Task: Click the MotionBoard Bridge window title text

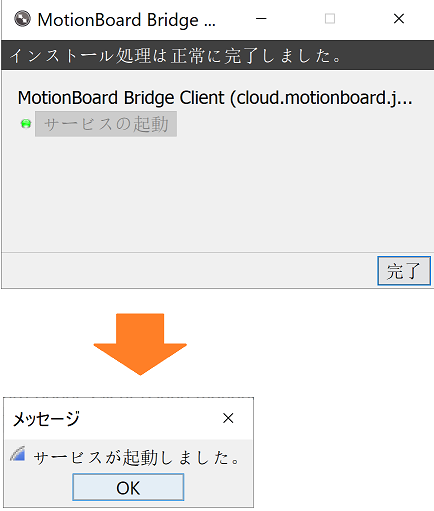Action: (127, 20)
